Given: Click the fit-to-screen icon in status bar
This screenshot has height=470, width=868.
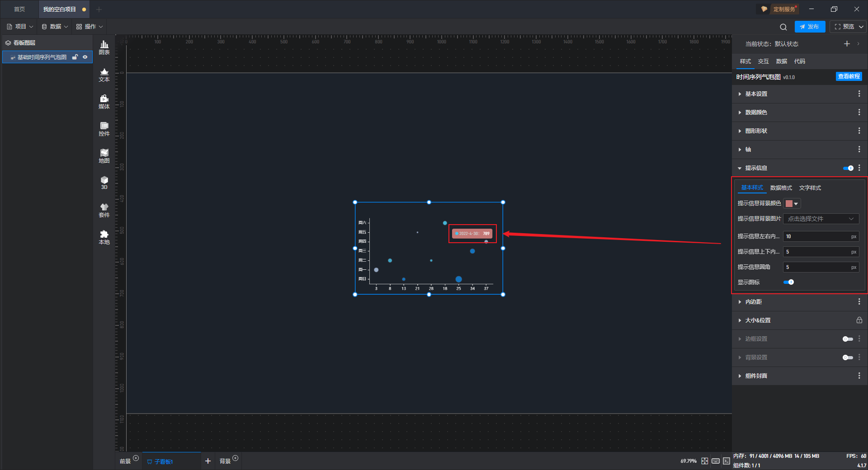Looking at the screenshot, I should pos(705,461).
